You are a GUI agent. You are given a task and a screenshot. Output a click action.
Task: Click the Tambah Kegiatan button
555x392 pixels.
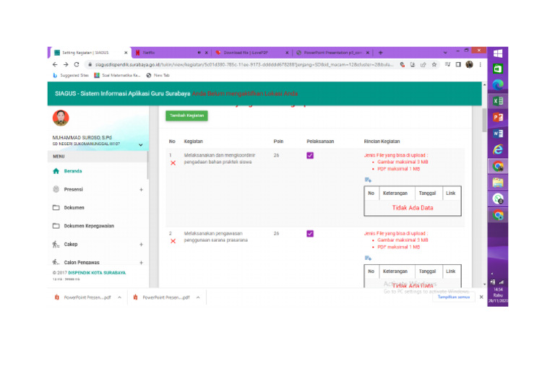(186, 116)
